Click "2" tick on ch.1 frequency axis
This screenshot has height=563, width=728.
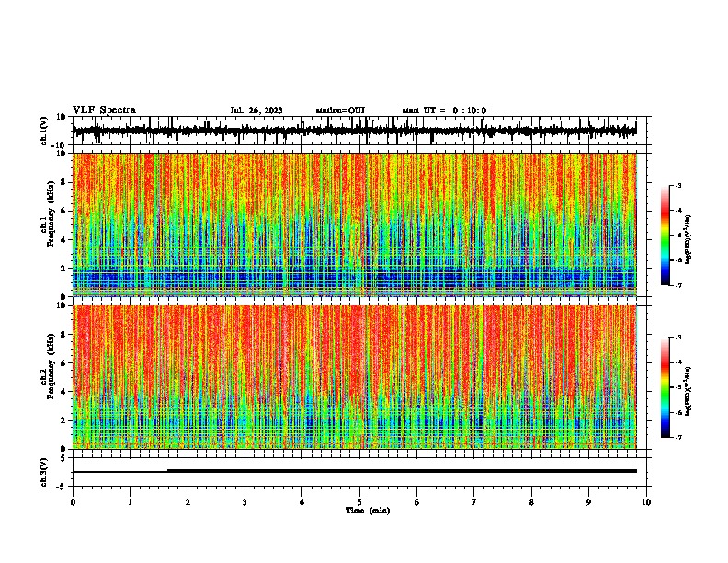[x=63, y=269]
